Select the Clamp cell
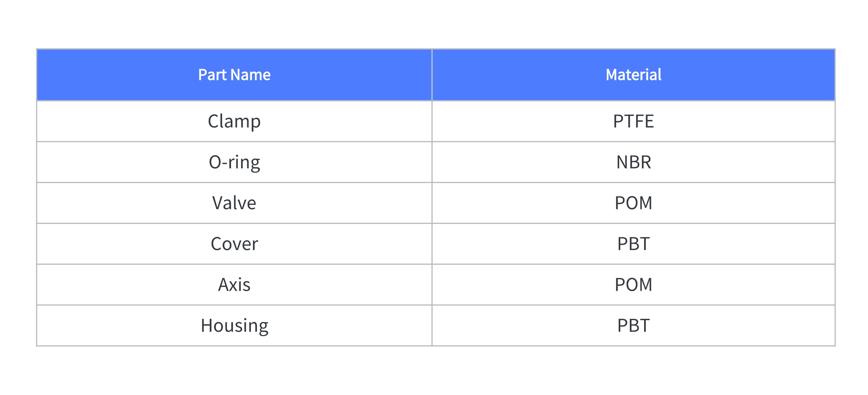 [234, 121]
